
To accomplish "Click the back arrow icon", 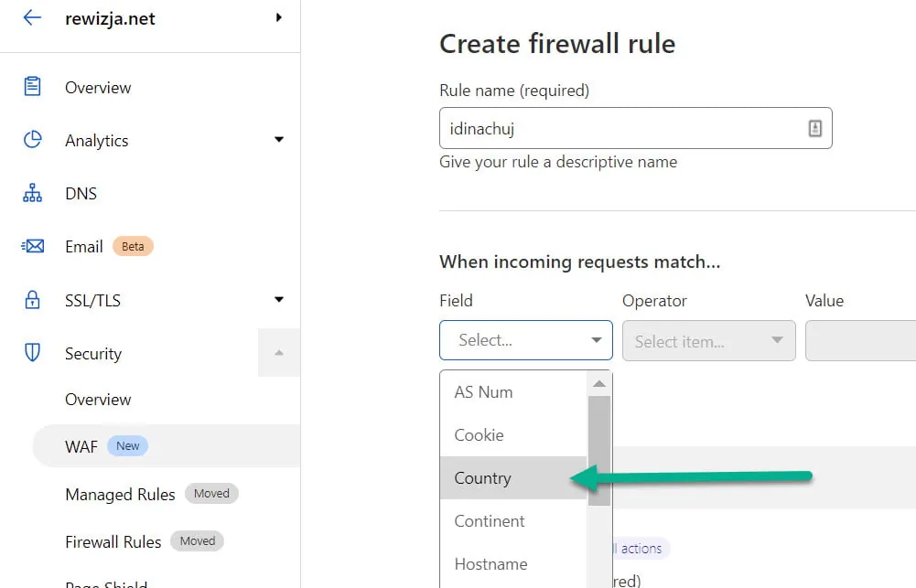I will click(x=32, y=17).
